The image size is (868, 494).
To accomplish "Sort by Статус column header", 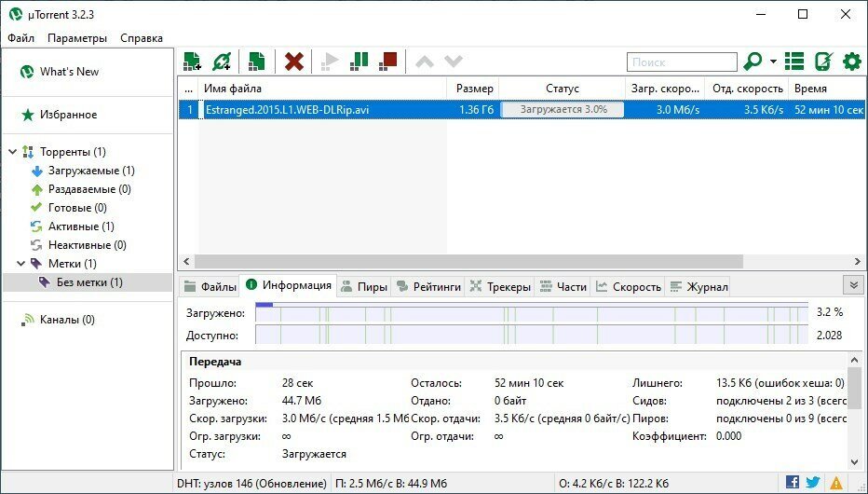I will 562,89.
